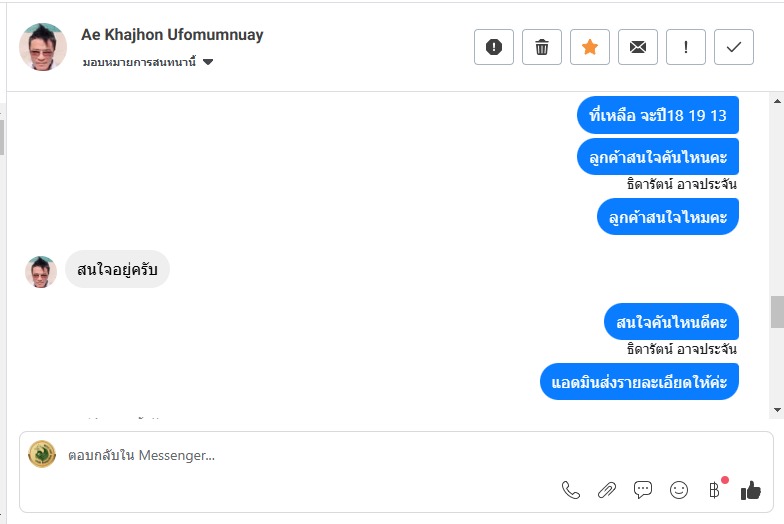Delete conversation using the trash icon
Screen dimensions: 784x524
[x=542, y=47]
